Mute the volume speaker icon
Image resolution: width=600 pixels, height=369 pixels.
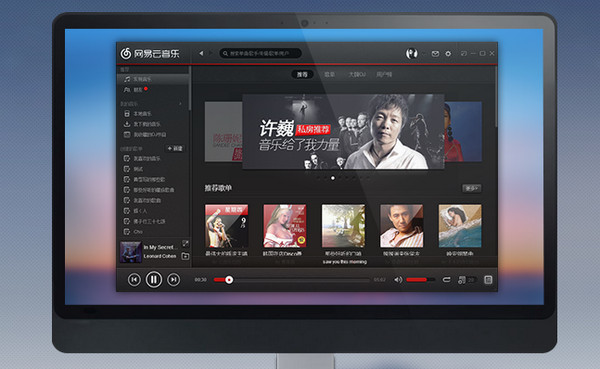tap(398, 280)
